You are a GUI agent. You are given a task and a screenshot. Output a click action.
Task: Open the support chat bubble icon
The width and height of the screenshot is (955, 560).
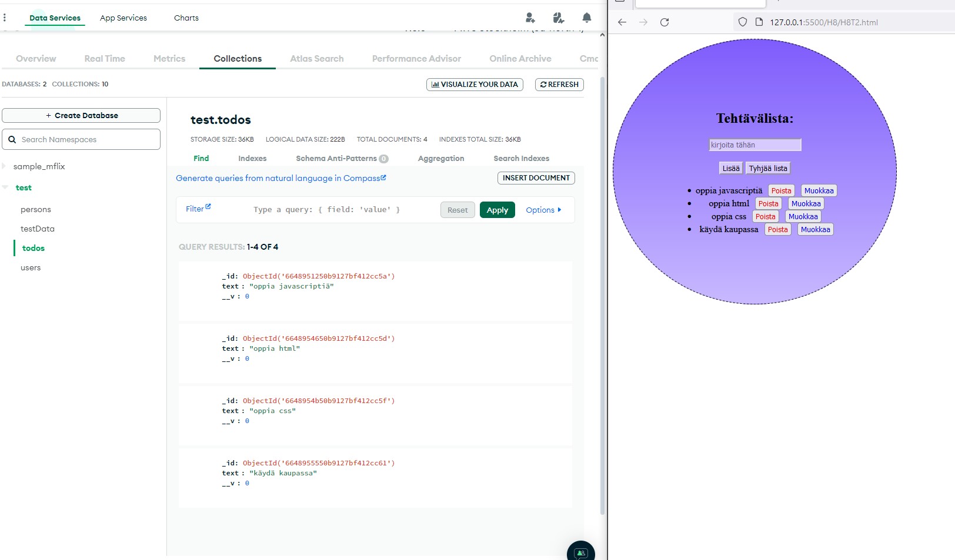click(580, 553)
